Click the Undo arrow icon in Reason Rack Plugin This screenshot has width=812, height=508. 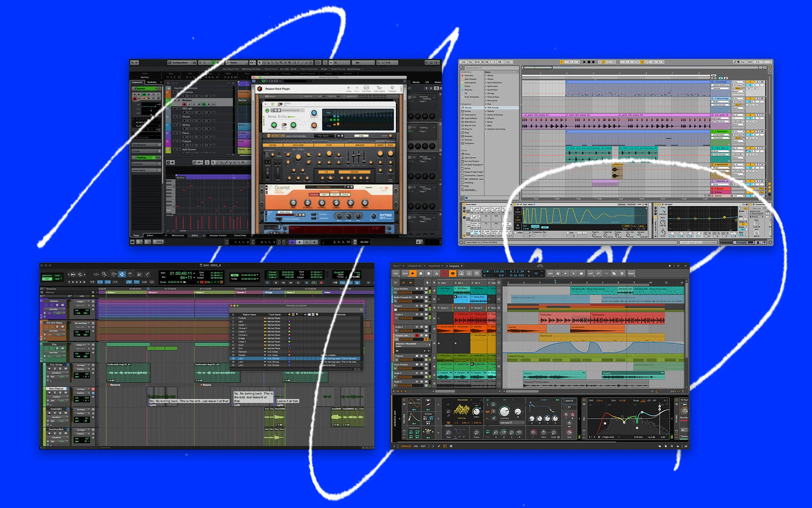tap(349, 88)
